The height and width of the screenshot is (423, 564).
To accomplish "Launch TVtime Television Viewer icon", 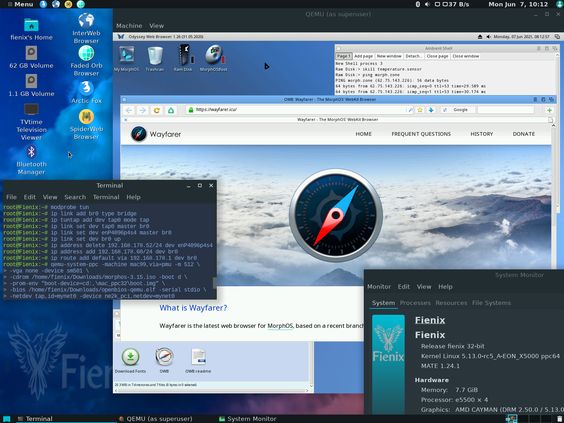I will tap(31, 109).
